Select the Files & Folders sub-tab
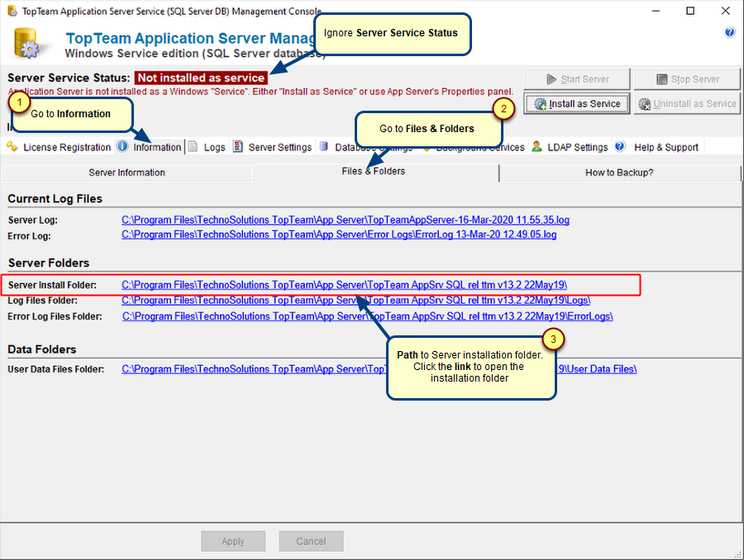The height and width of the screenshot is (560, 744). coord(374,172)
